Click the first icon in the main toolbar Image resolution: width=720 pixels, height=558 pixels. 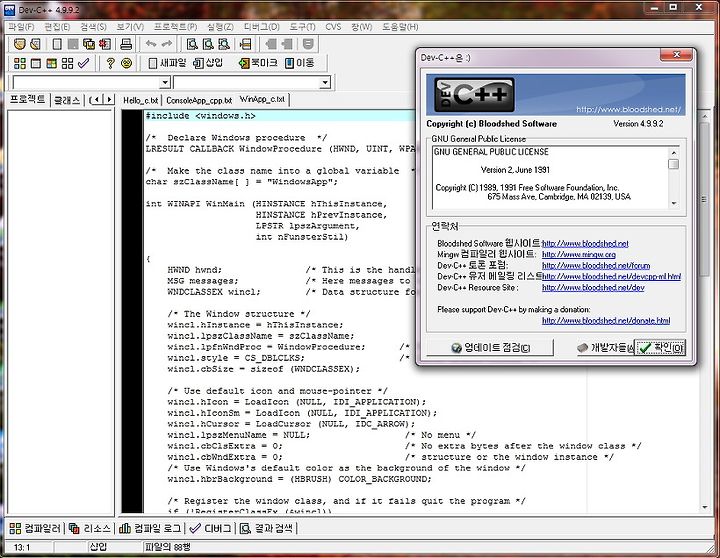coord(19,44)
